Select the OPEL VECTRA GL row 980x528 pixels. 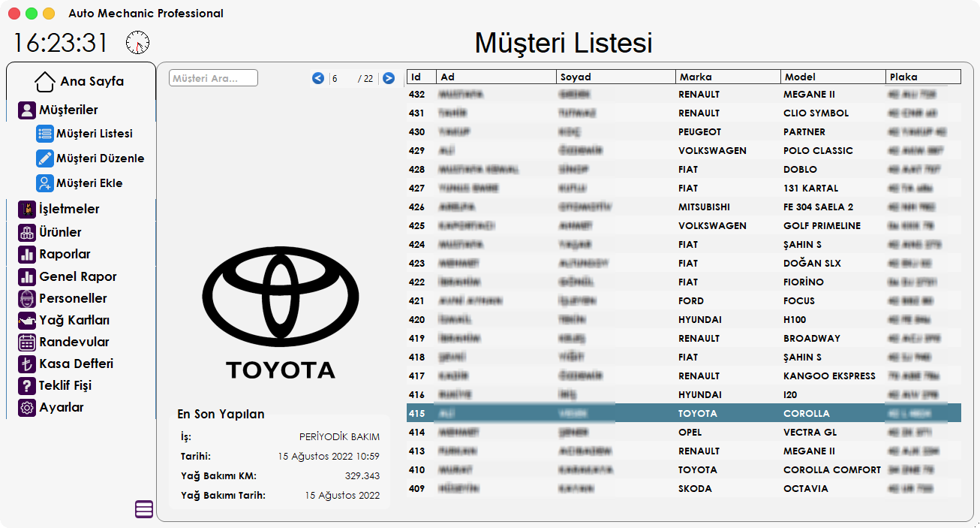pyautogui.click(x=684, y=433)
